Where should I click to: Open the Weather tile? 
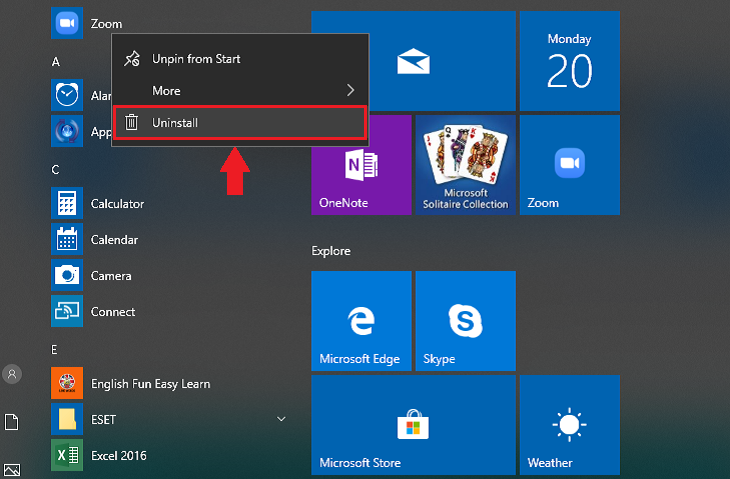tap(570, 425)
